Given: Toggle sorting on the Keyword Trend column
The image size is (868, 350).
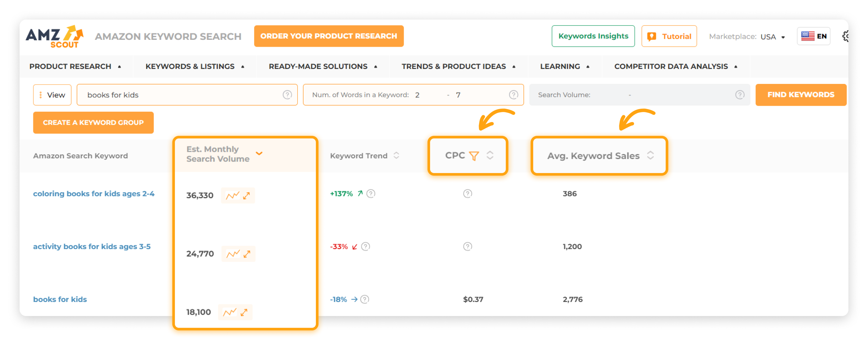Looking at the screenshot, I should click(x=396, y=155).
